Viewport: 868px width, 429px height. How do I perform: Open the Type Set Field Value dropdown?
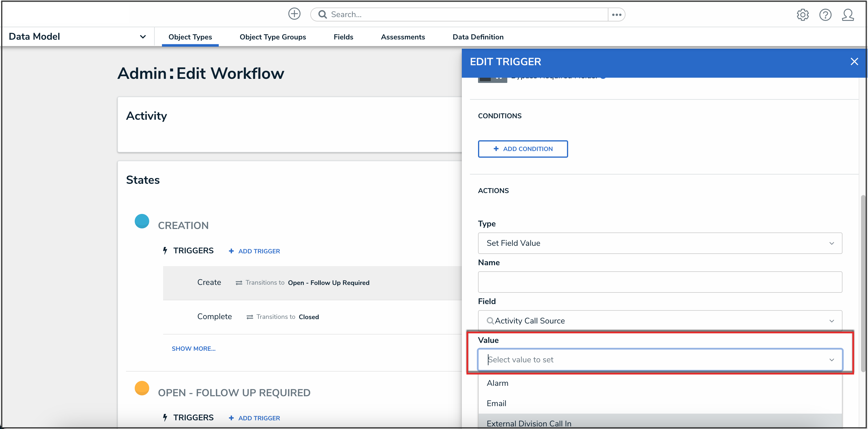pyautogui.click(x=659, y=243)
